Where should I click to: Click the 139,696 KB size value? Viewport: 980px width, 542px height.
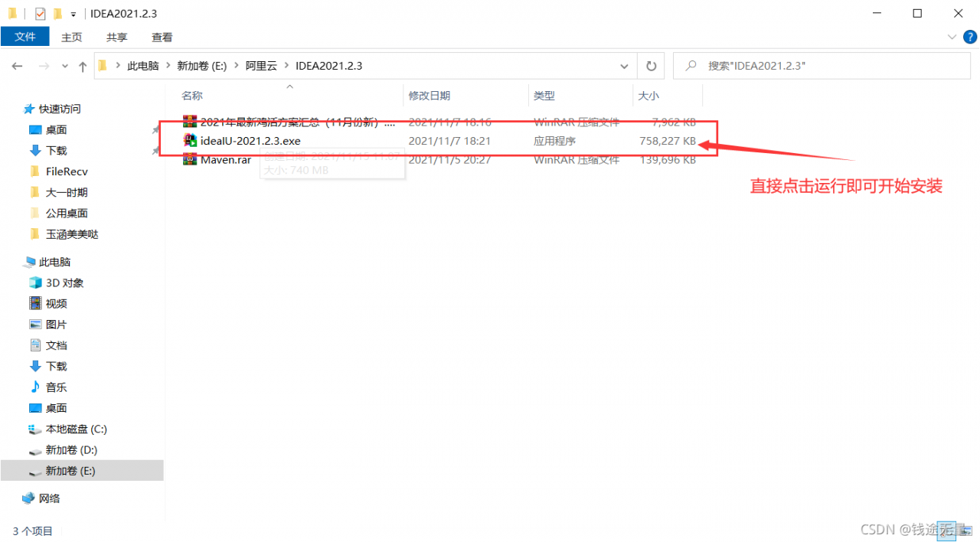(x=668, y=160)
